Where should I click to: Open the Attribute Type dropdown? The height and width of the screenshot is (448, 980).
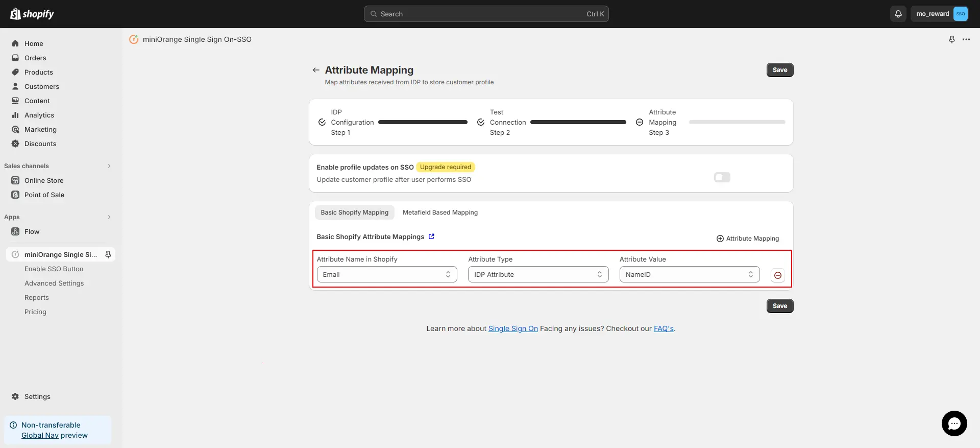(538, 274)
